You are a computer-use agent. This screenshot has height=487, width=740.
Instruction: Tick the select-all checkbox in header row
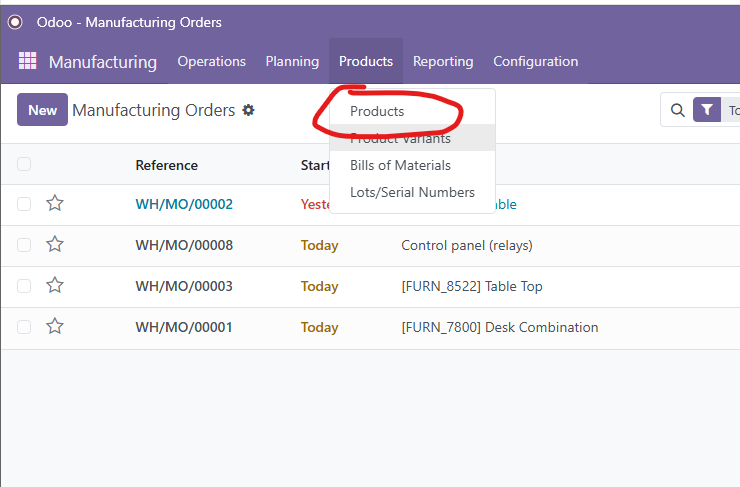[24, 165]
